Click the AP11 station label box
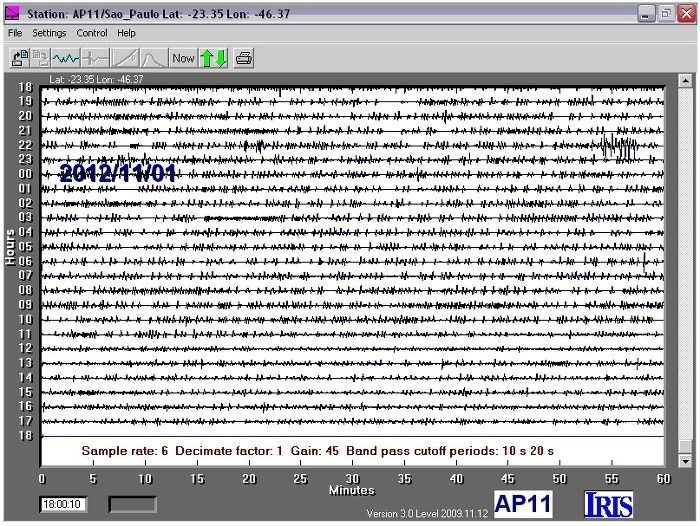Image resolution: width=700 pixels, height=526 pixels. (x=523, y=504)
